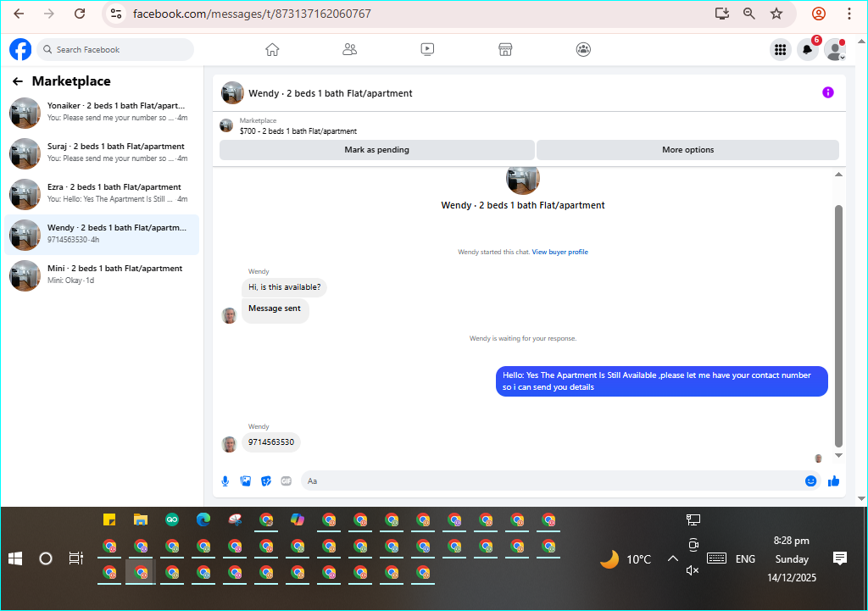Click ENG language indicator
868x611 pixels.
click(x=745, y=559)
